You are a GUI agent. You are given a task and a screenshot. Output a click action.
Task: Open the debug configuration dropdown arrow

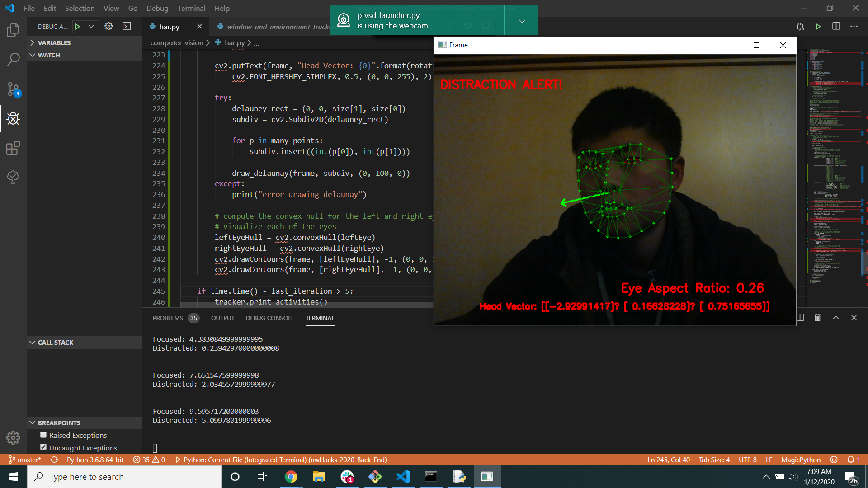coord(91,27)
